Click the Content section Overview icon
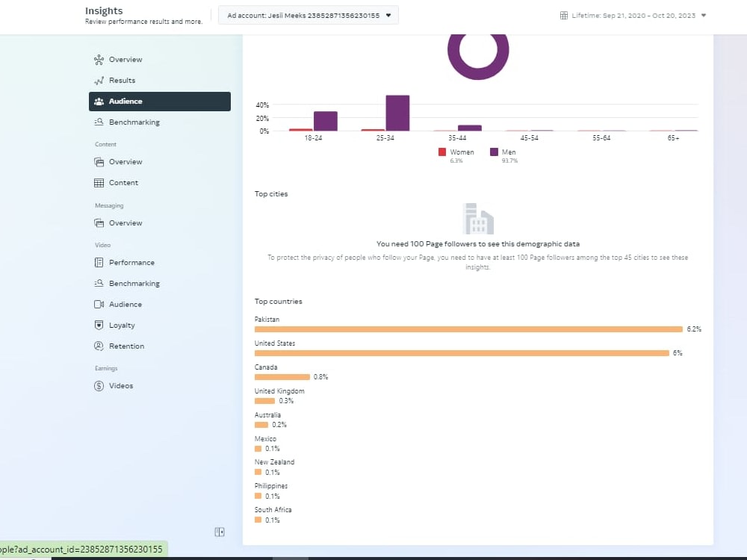Viewport: 747px width, 560px height. [99, 162]
